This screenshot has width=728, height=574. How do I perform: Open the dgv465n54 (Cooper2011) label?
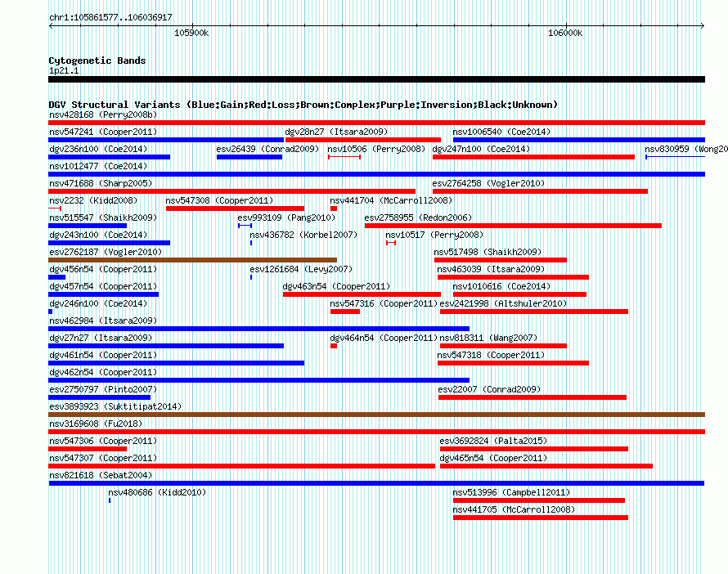pyautogui.click(x=493, y=458)
